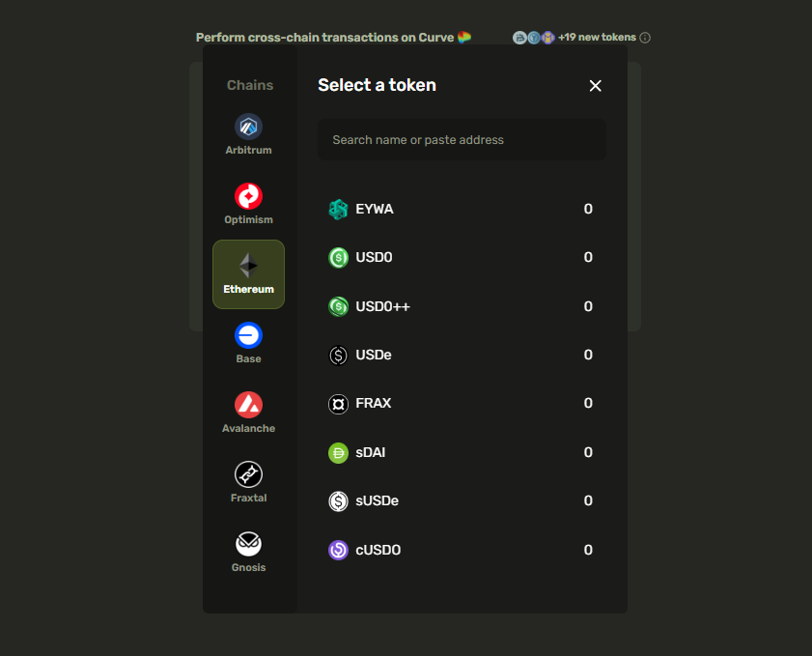This screenshot has height=656, width=812.
Task: Click the cross-chain transactions on Curve heading
Action: pos(325,38)
